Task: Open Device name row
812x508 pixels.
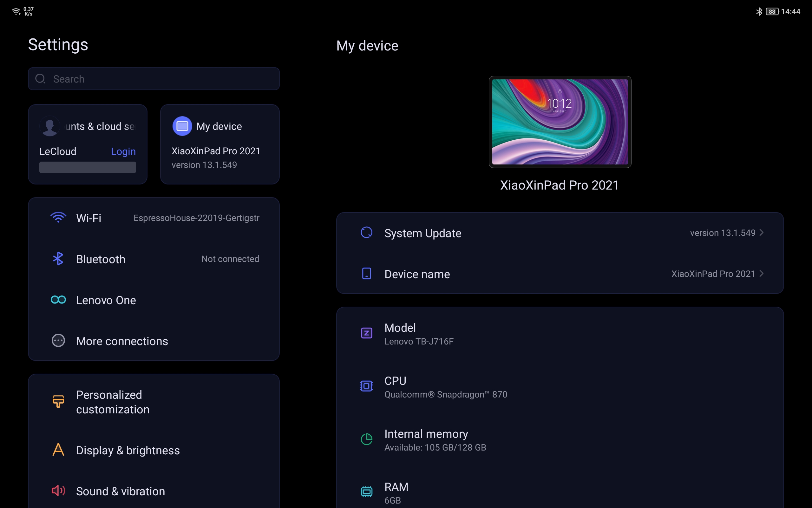Action: [x=560, y=274]
